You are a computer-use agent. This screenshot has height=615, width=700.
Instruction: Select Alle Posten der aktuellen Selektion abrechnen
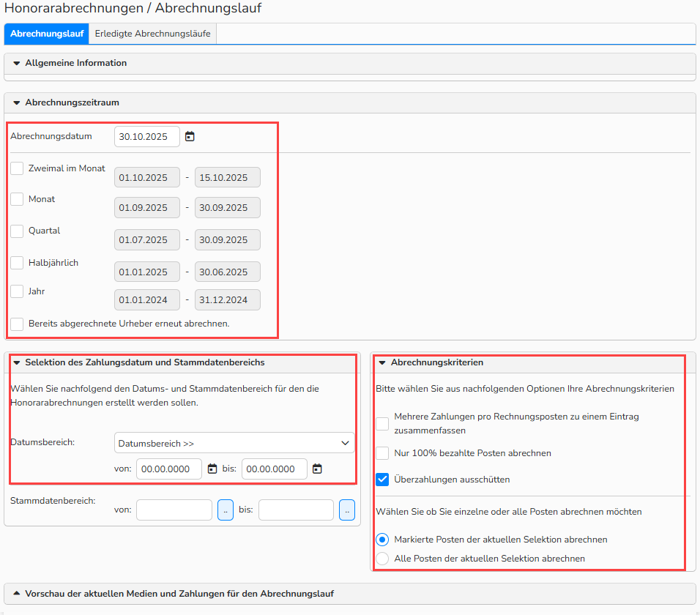point(382,559)
